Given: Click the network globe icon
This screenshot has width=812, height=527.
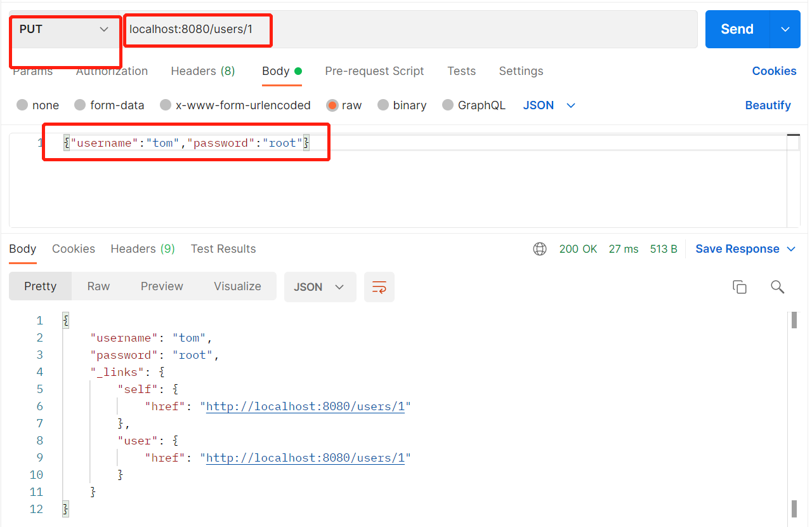Looking at the screenshot, I should tap(540, 249).
